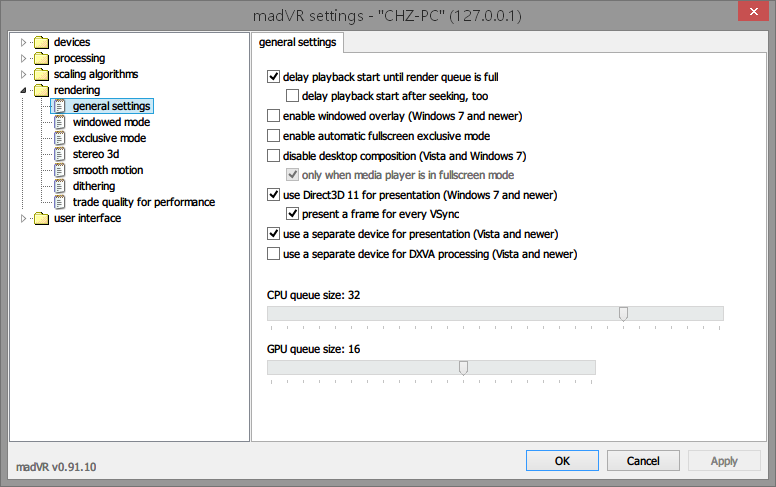Expand the devices tree node
Image resolution: width=776 pixels, height=487 pixels.
25,42
